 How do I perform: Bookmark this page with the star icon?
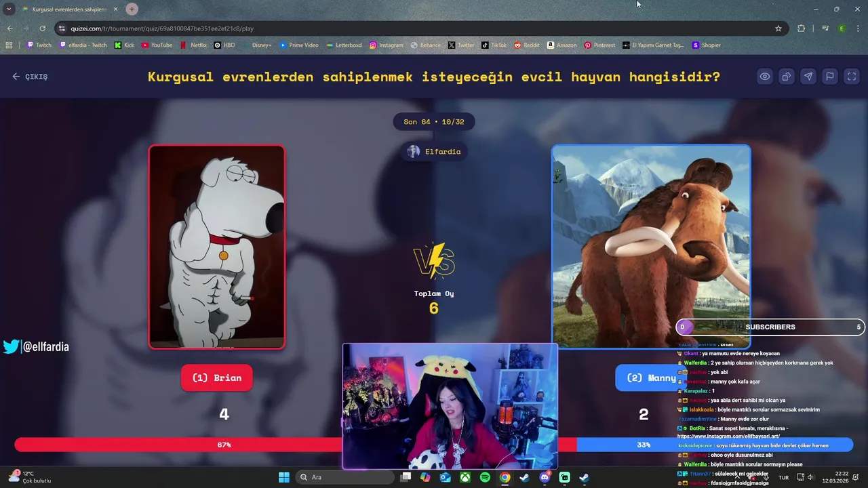point(778,28)
